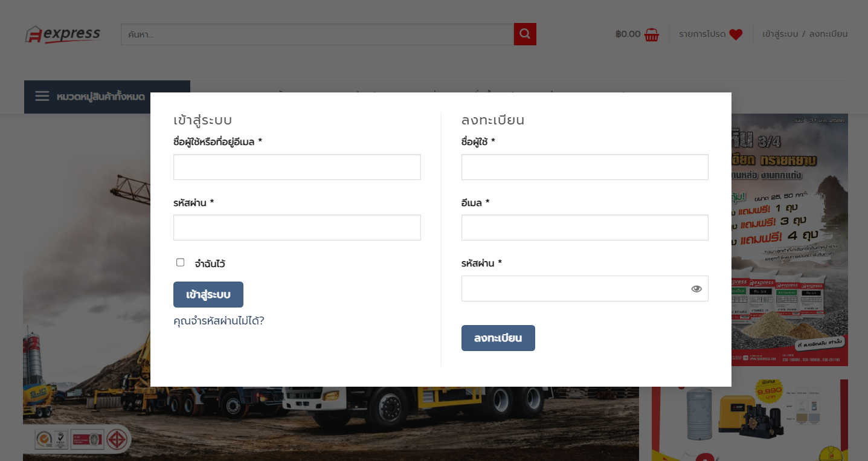This screenshot has width=868, height=461.
Task: Focus the registration username field
Action: (x=585, y=167)
